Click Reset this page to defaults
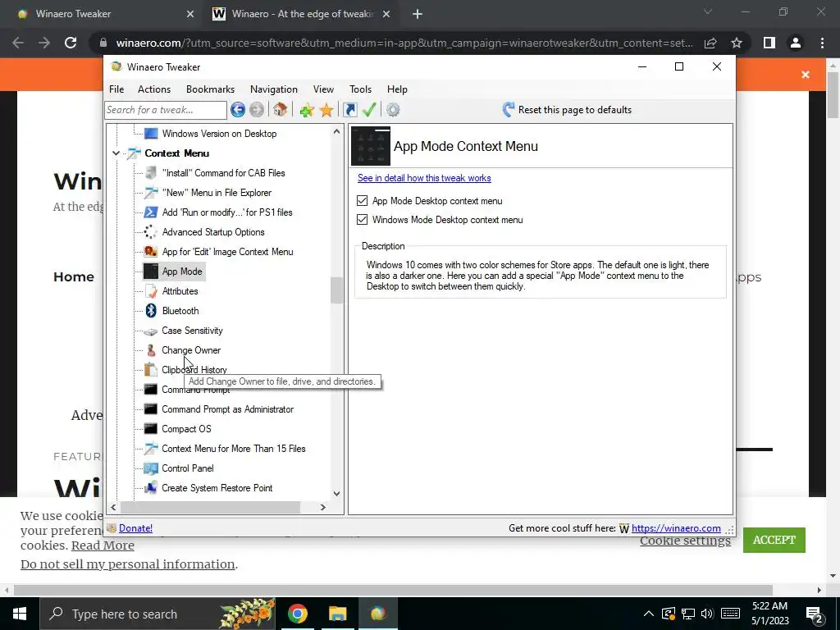 click(567, 110)
